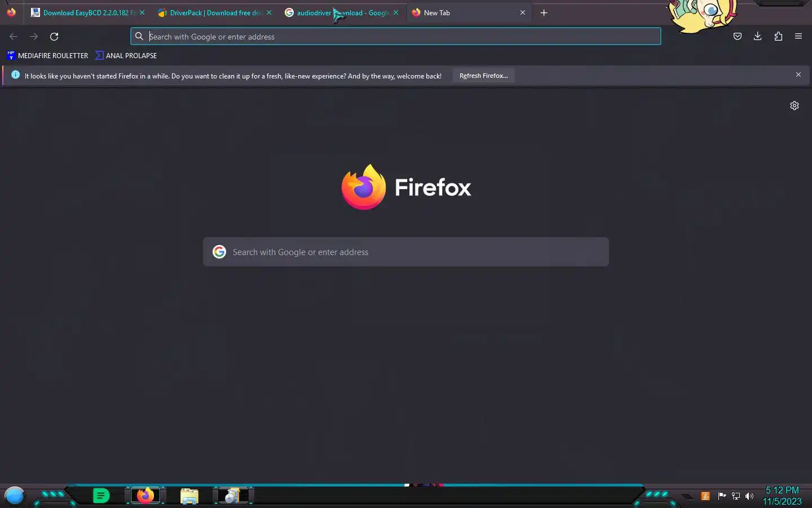Close the Download EasyBCD tab
812x508 pixels.
[142, 12]
